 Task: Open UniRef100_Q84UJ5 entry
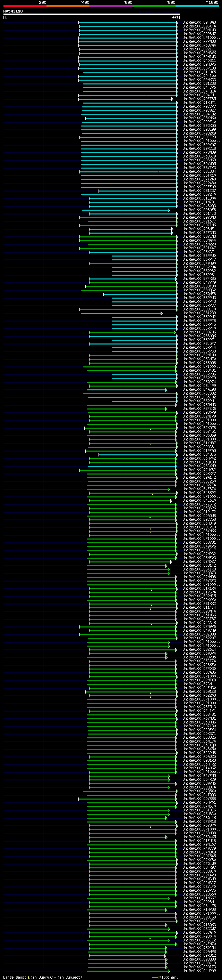coord(199,455)
